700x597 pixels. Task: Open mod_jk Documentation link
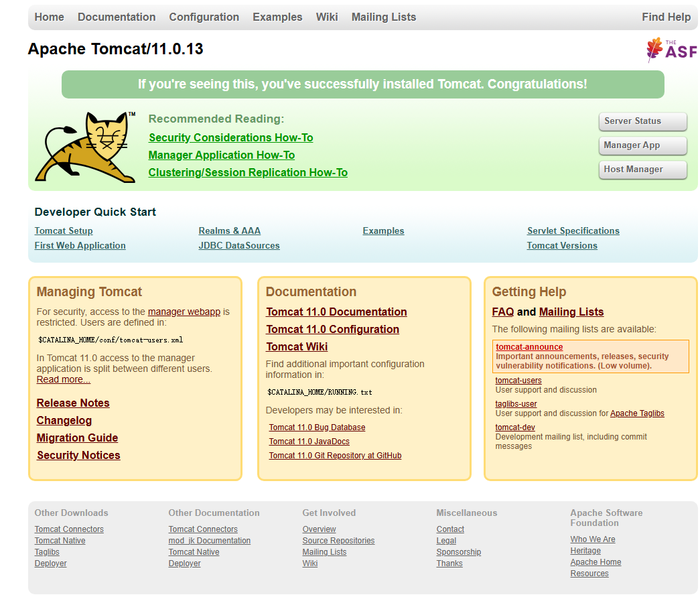210,540
